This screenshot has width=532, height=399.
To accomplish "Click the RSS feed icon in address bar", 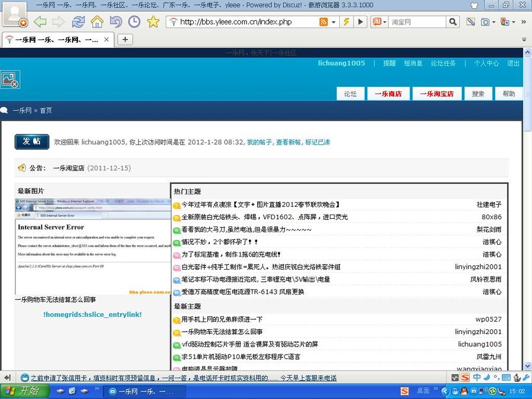I will pos(323,22).
